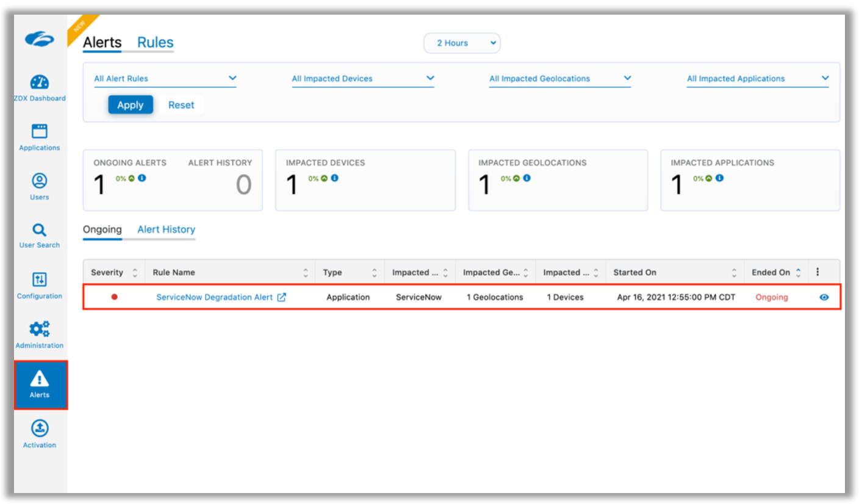View alert details with the eye icon

click(x=824, y=297)
